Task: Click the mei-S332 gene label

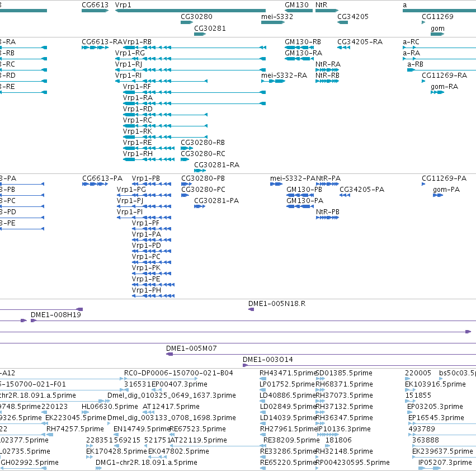Action: pyautogui.click(x=277, y=17)
